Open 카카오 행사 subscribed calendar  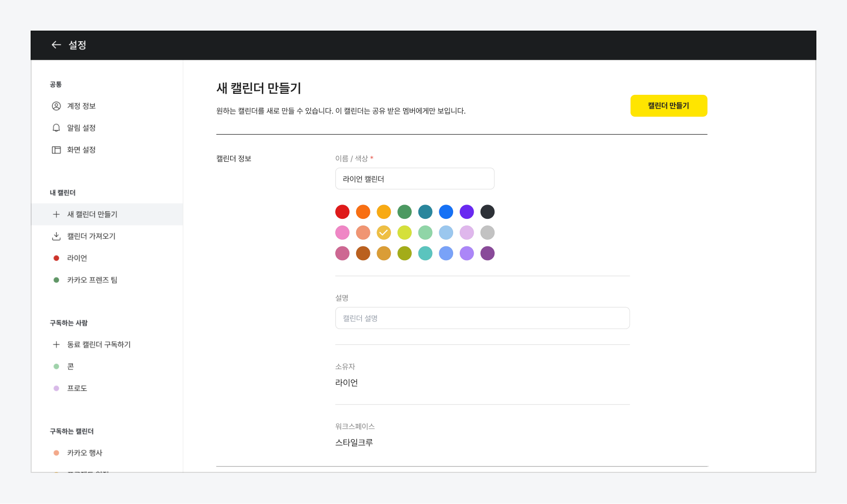coord(85,453)
